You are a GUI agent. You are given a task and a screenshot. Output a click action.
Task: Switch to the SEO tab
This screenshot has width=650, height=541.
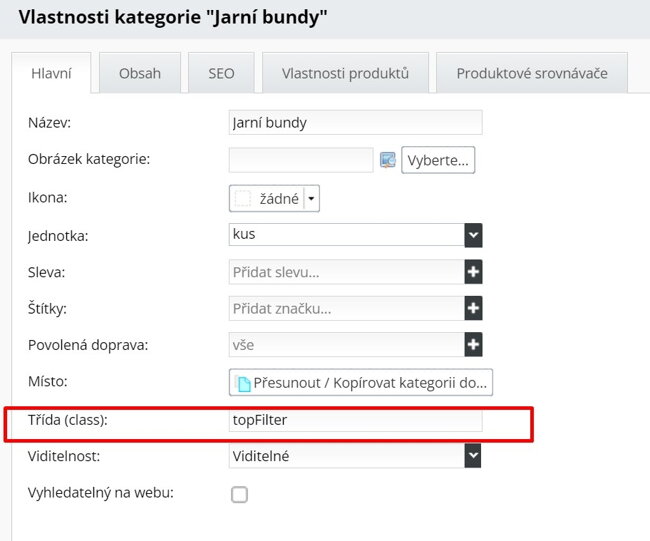click(221, 73)
